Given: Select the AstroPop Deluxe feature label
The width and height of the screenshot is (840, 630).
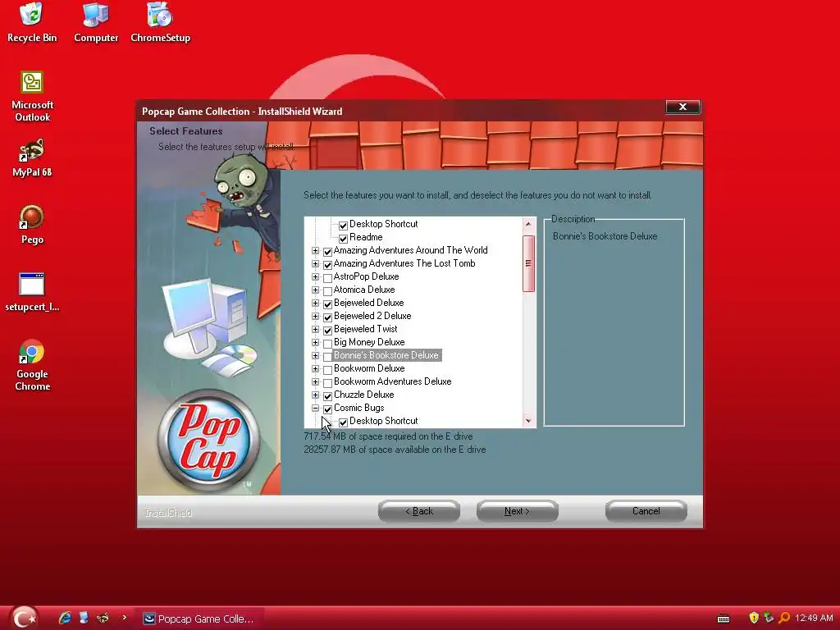Looking at the screenshot, I should [x=366, y=276].
